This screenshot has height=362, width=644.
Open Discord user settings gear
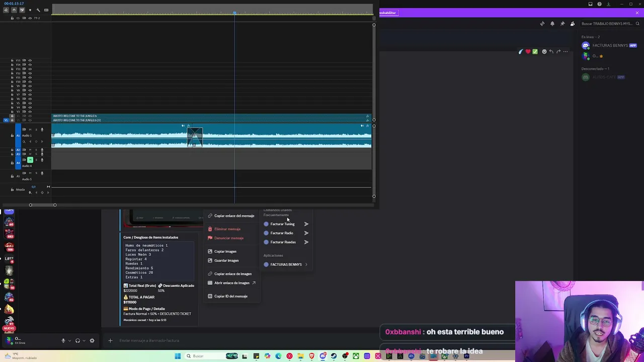92,340
